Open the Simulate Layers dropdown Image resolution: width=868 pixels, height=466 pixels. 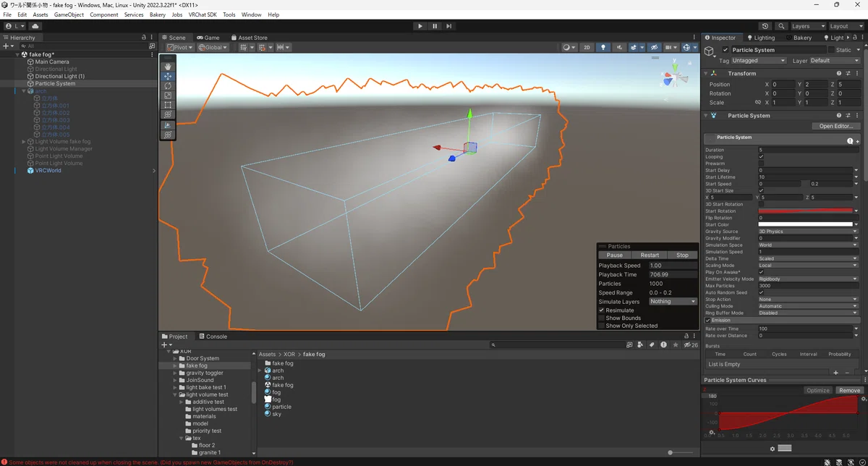[x=673, y=301]
